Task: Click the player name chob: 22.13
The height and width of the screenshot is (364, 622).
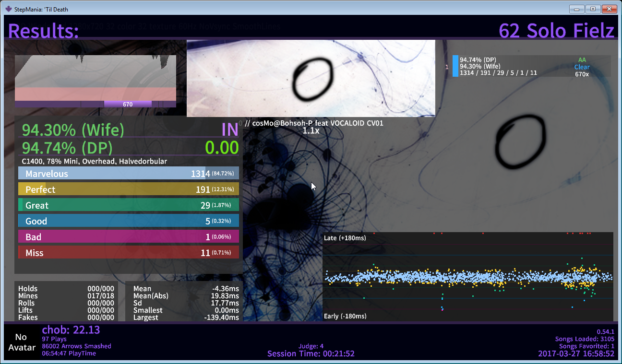Action: click(71, 330)
